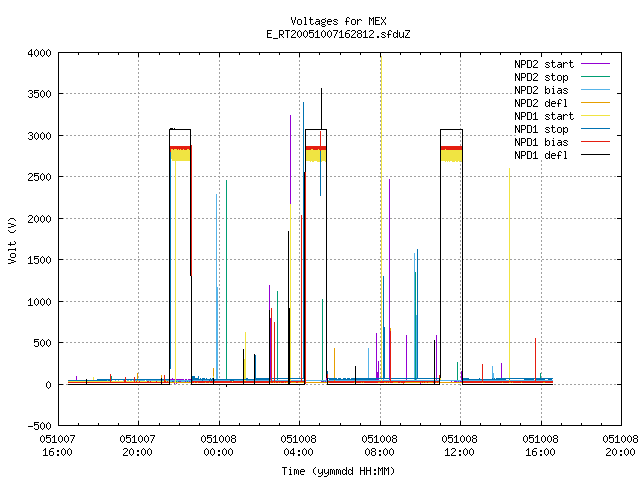
Task: Click the 1500 y-axis tick label
Action: point(39,260)
